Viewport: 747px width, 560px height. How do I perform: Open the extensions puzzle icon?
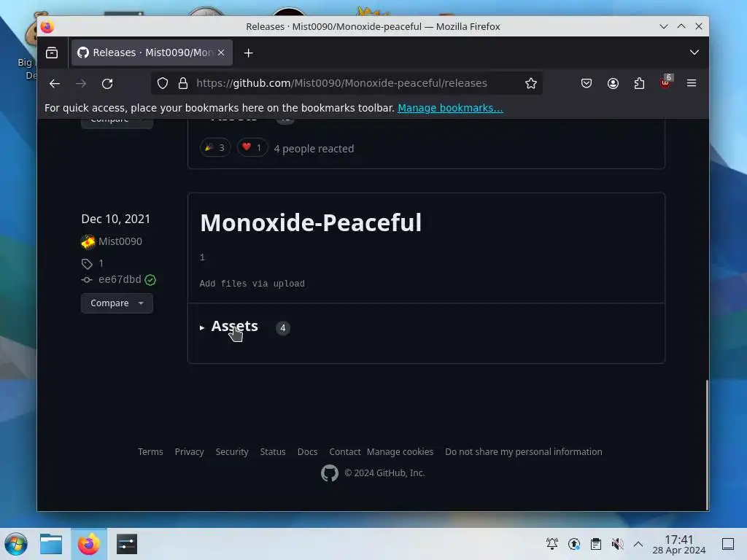639,83
